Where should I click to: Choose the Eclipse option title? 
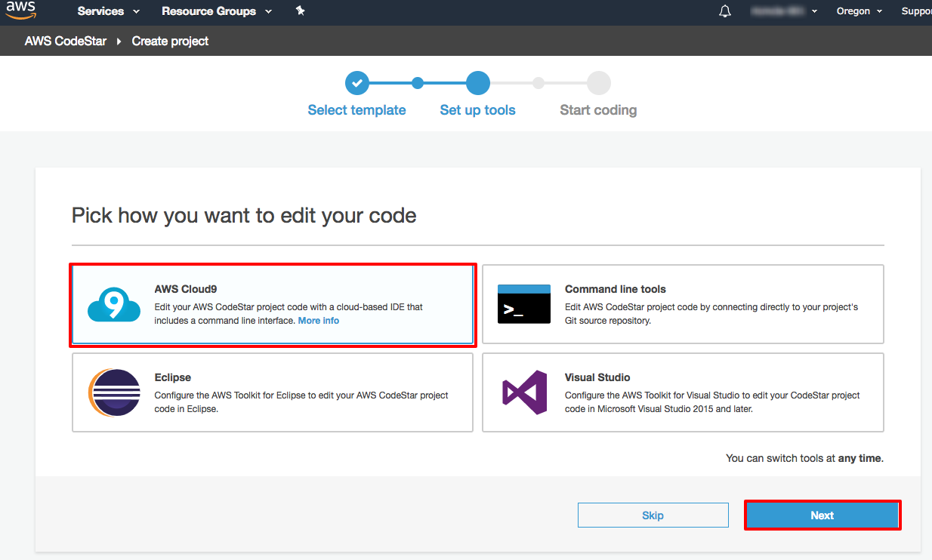pos(173,377)
